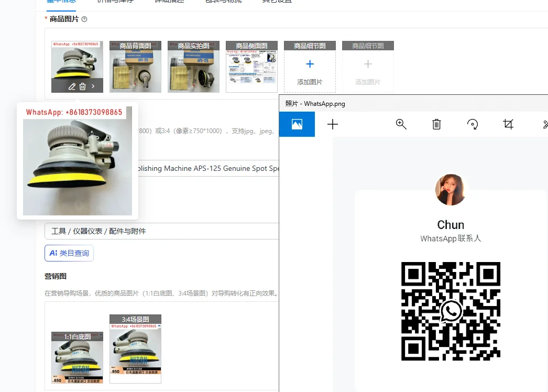Zoom in with the Photos magnifier icon
The image size is (548, 392).
point(401,124)
